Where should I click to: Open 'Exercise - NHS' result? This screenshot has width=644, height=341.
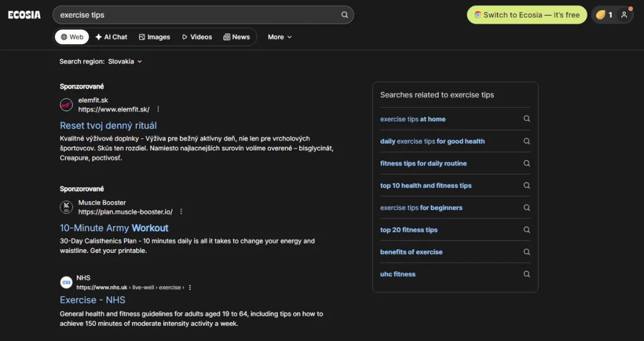(93, 300)
